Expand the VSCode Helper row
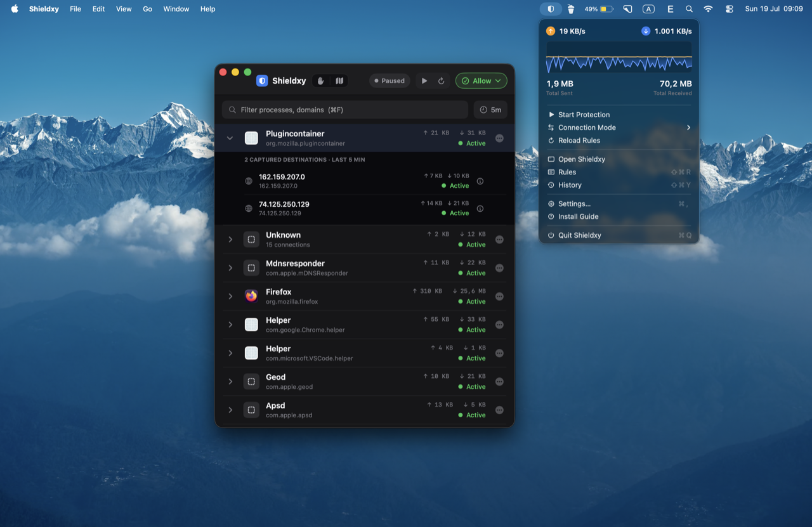Viewport: 812px width, 527px height. (x=230, y=353)
